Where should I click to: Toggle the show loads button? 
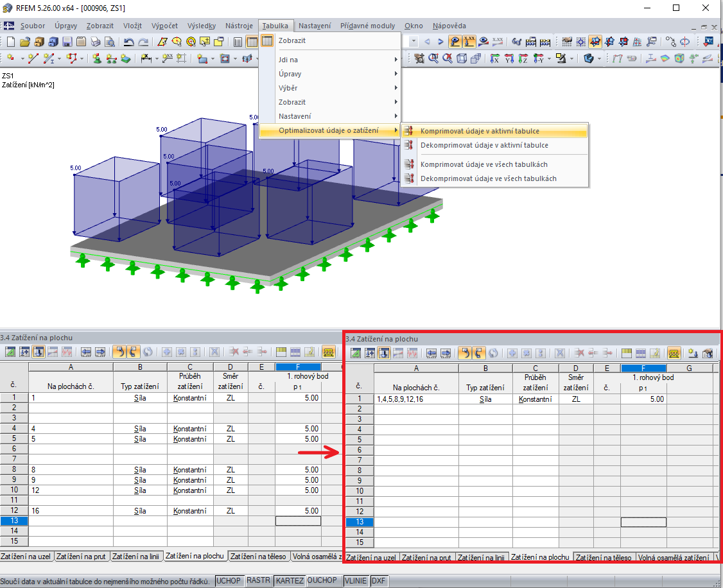(455, 42)
